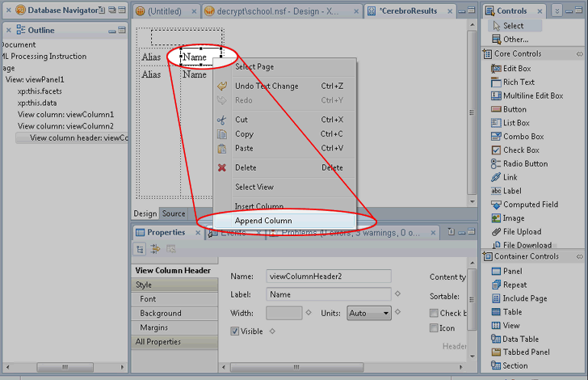The image size is (588, 380).
Task: Open the Style properties section
Action: (x=174, y=285)
